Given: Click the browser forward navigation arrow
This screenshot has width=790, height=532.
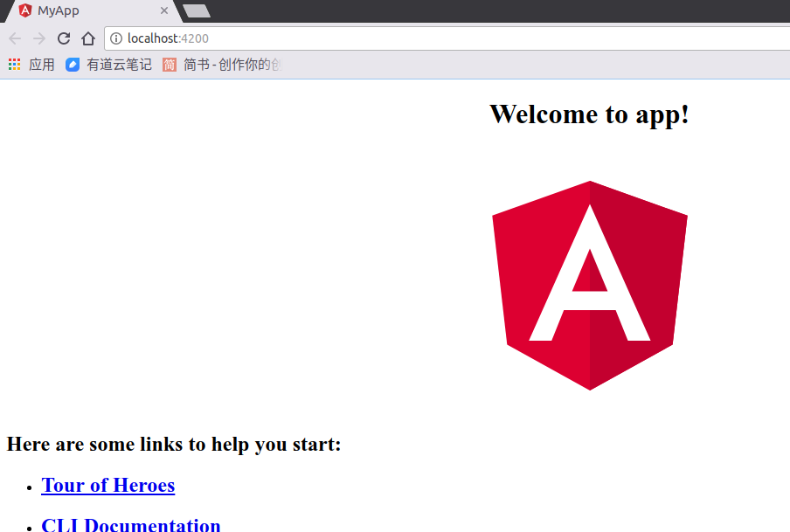Looking at the screenshot, I should click(38, 38).
